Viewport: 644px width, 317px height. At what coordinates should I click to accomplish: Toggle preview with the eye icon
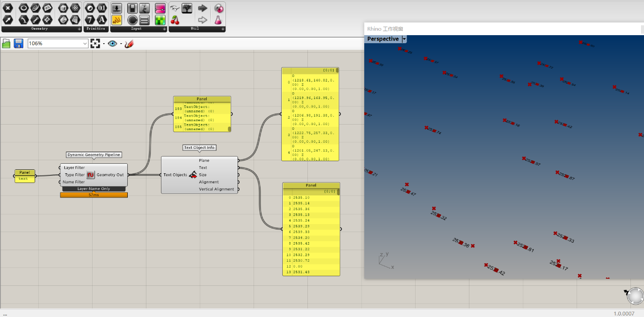tap(112, 44)
